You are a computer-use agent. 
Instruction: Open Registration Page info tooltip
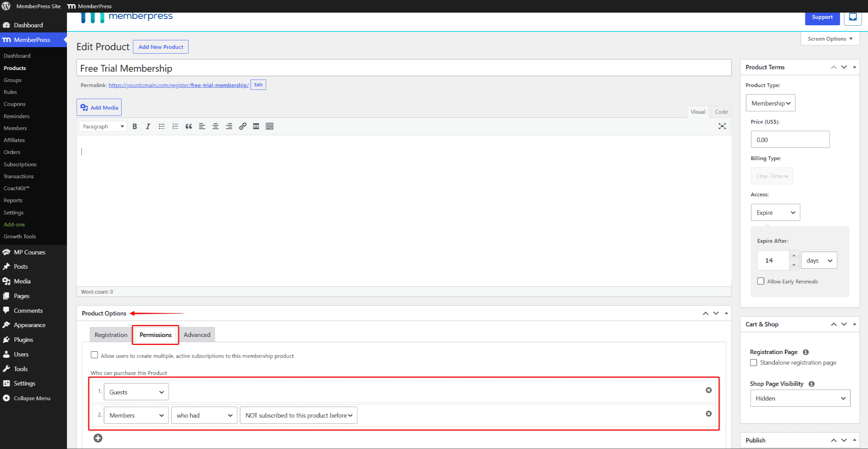(x=806, y=352)
